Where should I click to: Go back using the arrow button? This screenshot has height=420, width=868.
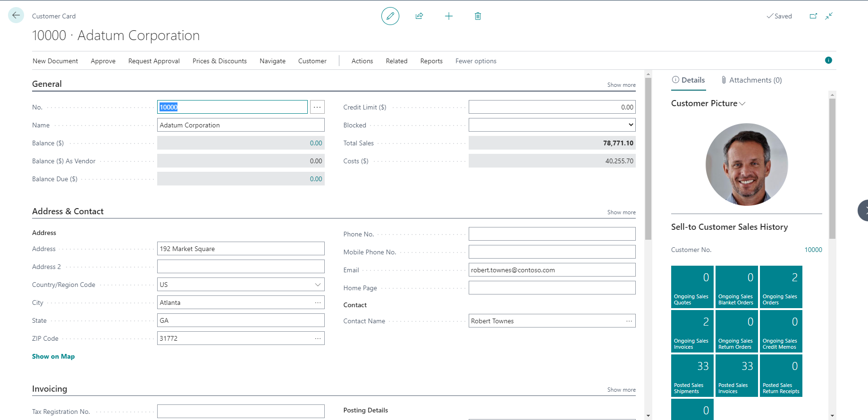[16, 16]
